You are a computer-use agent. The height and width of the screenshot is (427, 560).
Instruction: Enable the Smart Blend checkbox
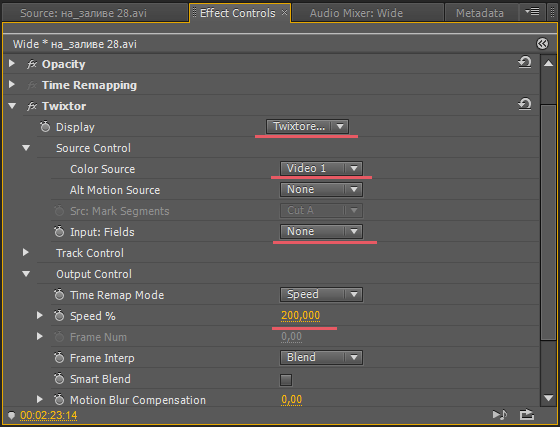pyautogui.click(x=286, y=380)
